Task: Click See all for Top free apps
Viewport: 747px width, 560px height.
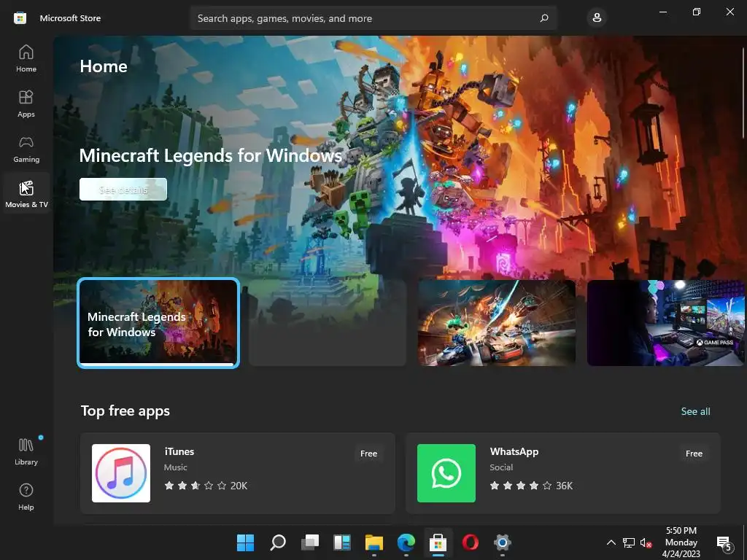Action: [695, 411]
